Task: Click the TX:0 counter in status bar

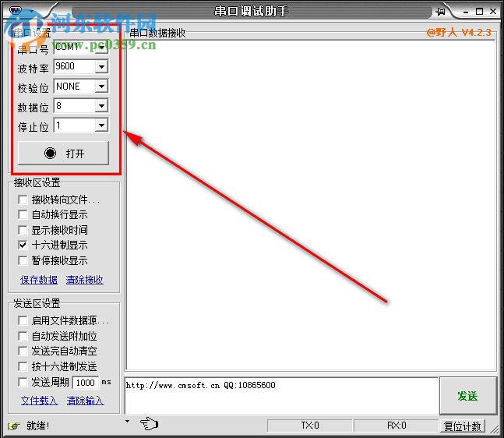Action: tap(310, 426)
